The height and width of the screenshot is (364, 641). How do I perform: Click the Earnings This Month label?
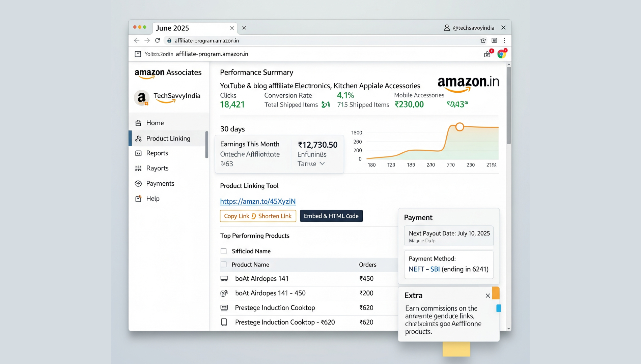(x=250, y=144)
